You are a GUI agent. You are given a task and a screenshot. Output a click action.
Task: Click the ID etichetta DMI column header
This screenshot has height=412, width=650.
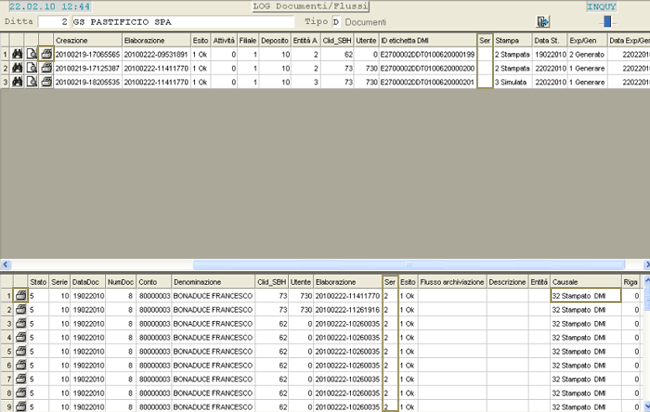427,40
